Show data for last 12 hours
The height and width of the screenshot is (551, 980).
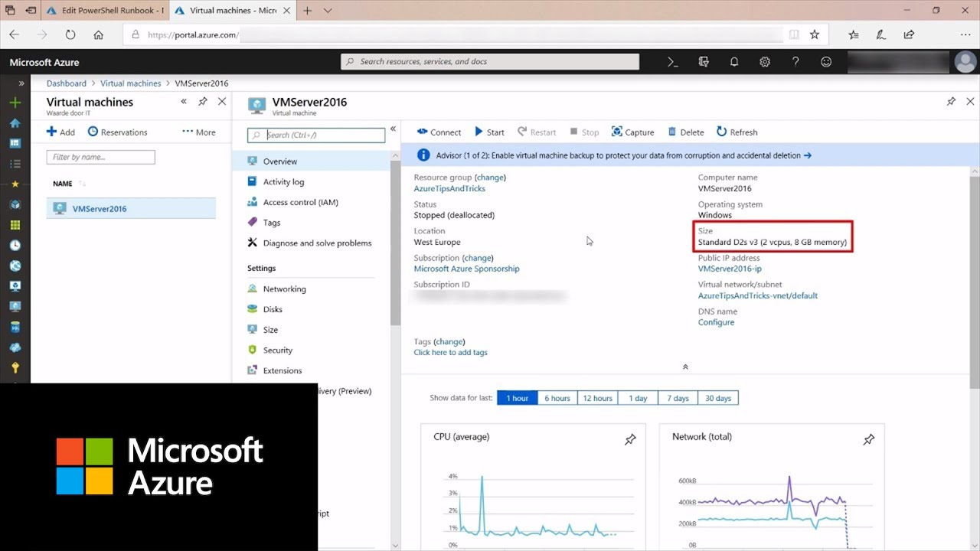598,398
